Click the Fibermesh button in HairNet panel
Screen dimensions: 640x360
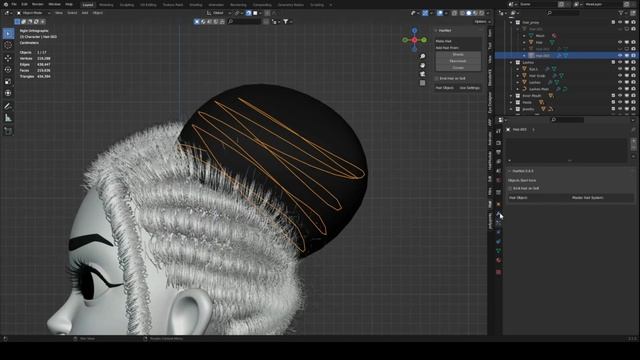click(458, 61)
